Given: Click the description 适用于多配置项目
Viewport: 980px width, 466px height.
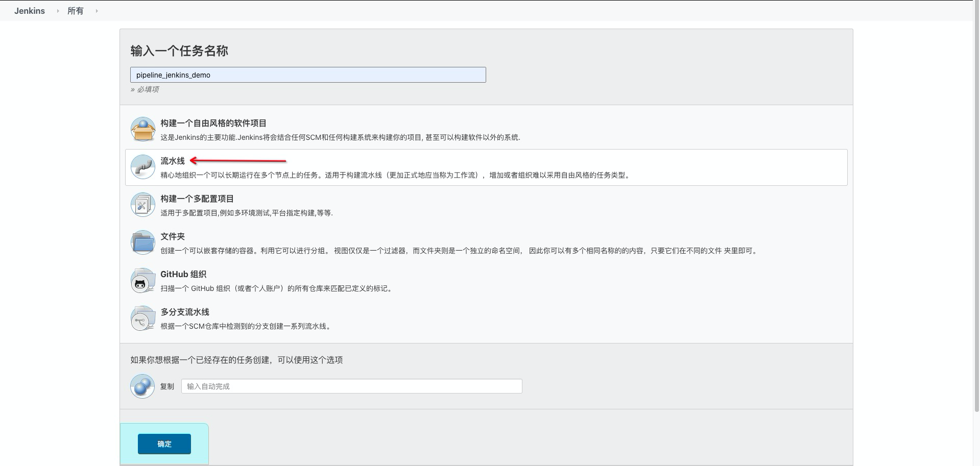Looking at the screenshot, I should click(x=247, y=213).
